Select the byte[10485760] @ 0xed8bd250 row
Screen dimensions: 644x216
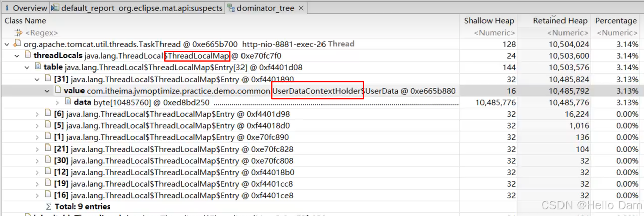pyautogui.click(x=322, y=102)
